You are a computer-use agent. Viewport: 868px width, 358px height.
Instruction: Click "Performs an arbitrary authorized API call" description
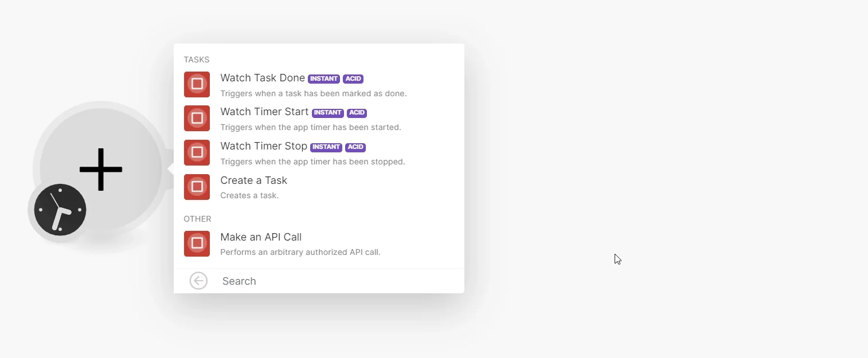click(300, 252)
